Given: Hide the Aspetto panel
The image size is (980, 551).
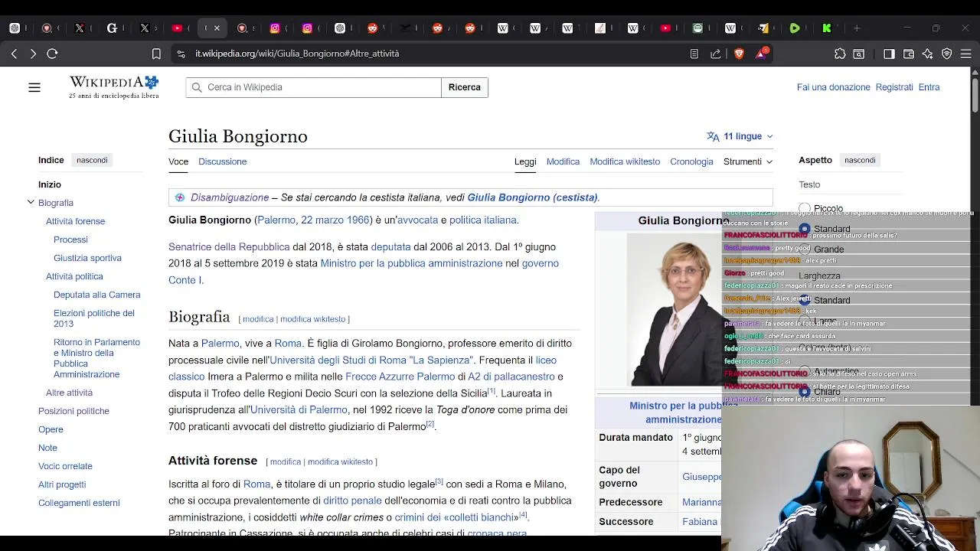Looking at the screenshot, I should pyautogui.click(x=860, y=160).
